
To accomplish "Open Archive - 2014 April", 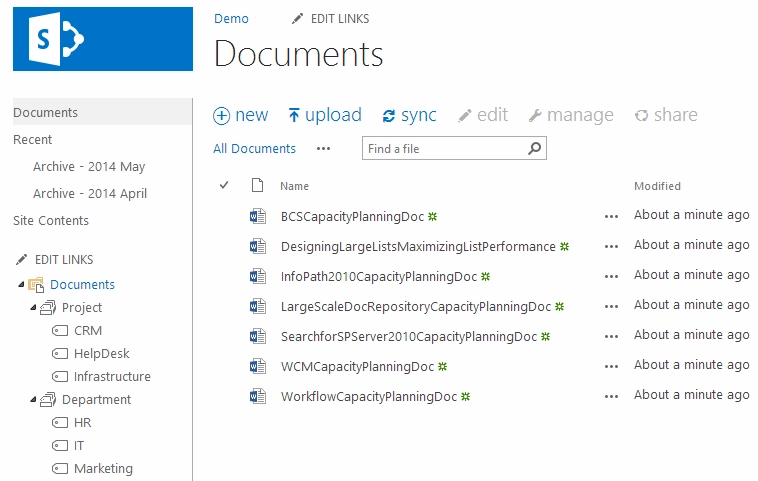I will click(90, 194).
